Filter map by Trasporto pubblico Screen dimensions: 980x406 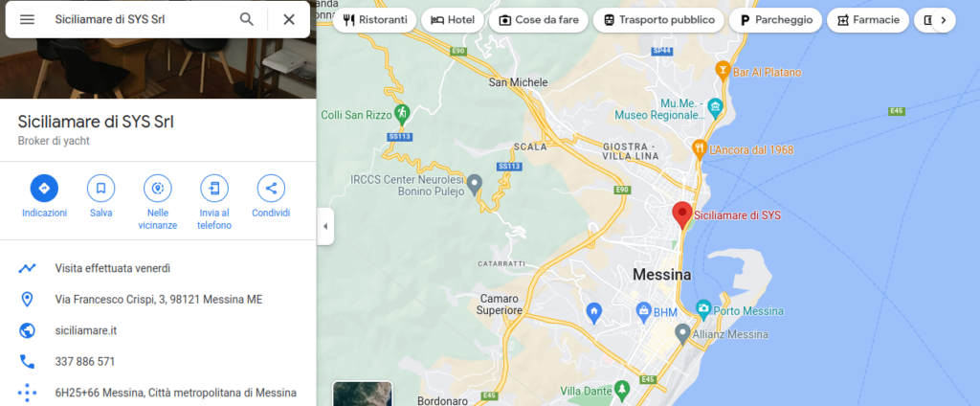pyautogui.click(x=658, y=20)
